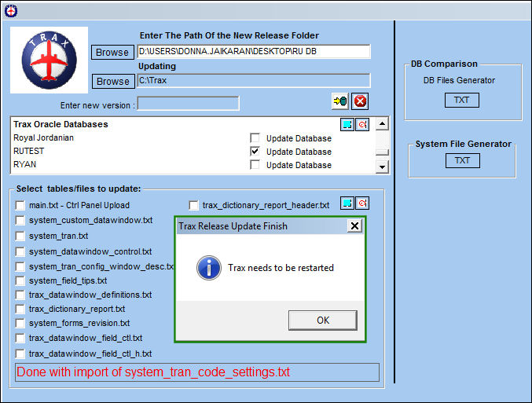Click TXT under System File Generator
This screenshot has width=532, height=403.
462,160
